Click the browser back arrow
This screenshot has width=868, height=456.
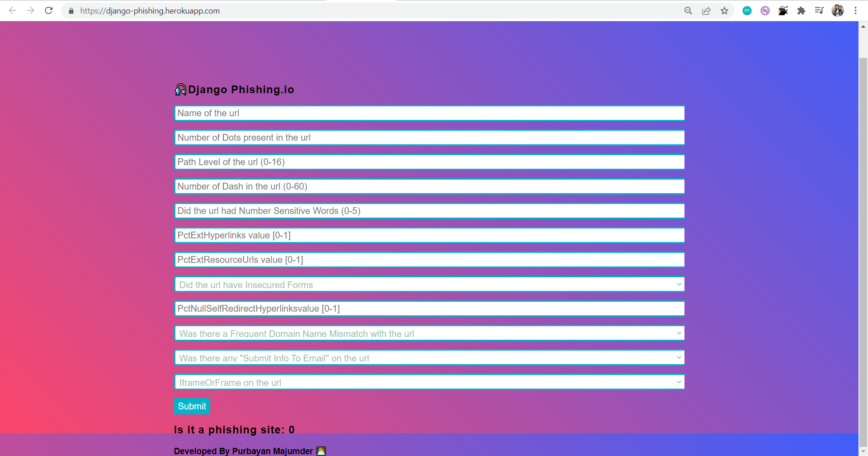[12, 10]
